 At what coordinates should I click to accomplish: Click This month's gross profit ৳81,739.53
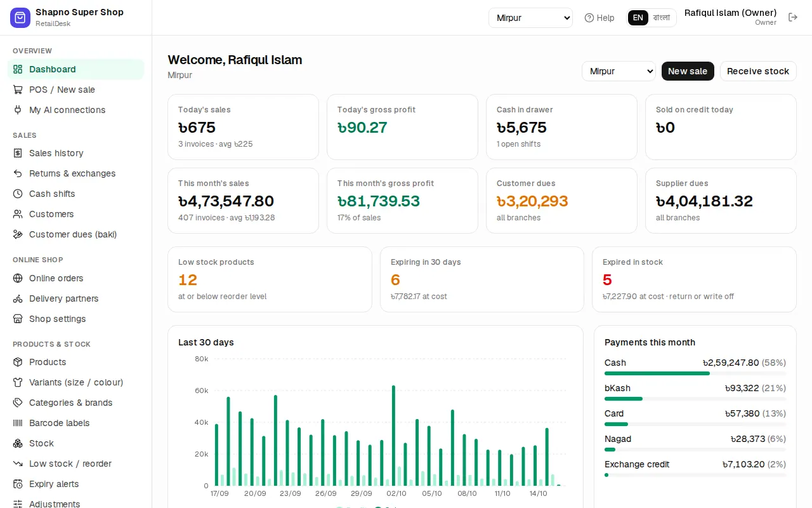pos(379,201)
